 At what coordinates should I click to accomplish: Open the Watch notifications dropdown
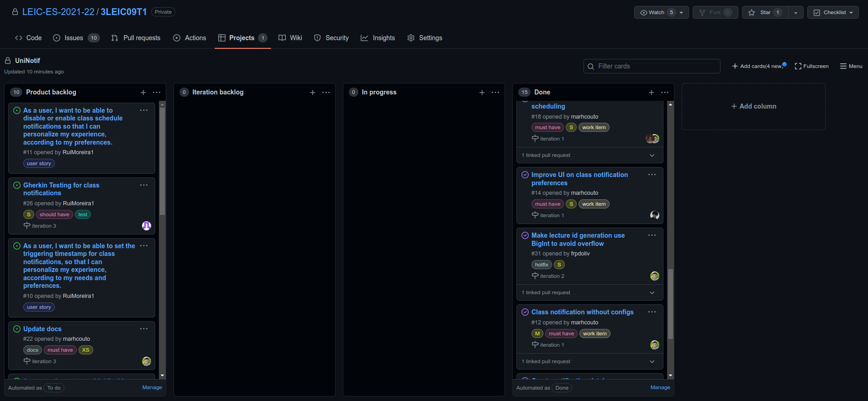point(661,12)
